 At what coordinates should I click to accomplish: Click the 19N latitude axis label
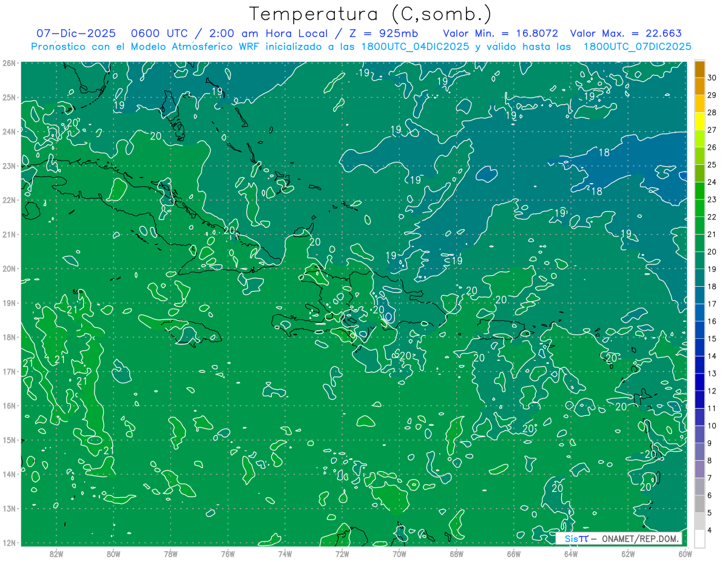click(x=8, y=303)
